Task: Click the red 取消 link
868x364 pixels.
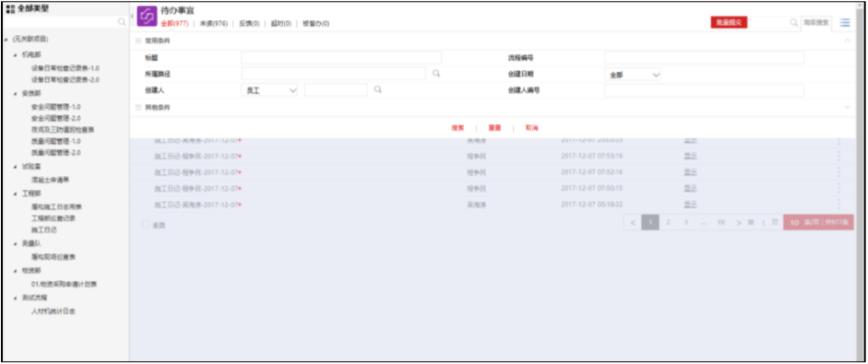Action: pyautogui.click(x=531, y=128)
